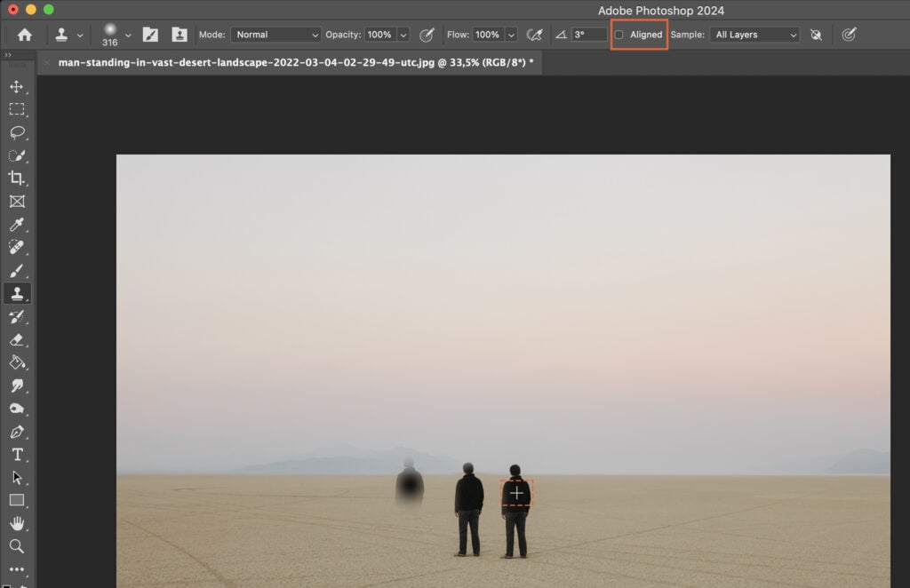
Task: Open the Mode dropdown
Action: (x=275, y=35)
